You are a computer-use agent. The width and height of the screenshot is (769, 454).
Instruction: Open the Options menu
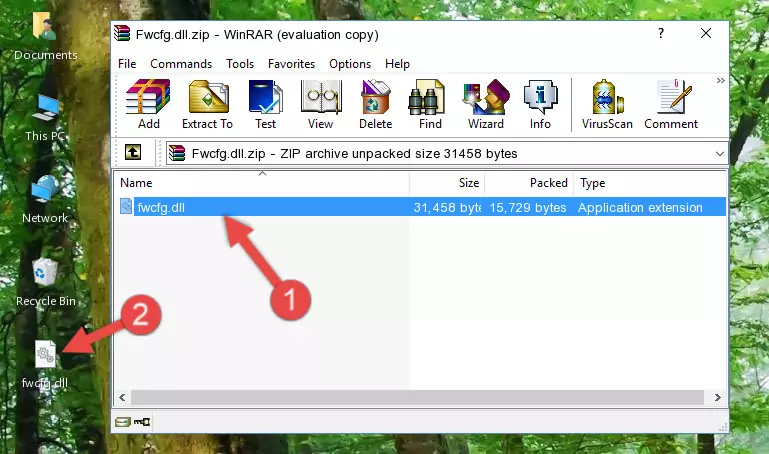[350, 64]
